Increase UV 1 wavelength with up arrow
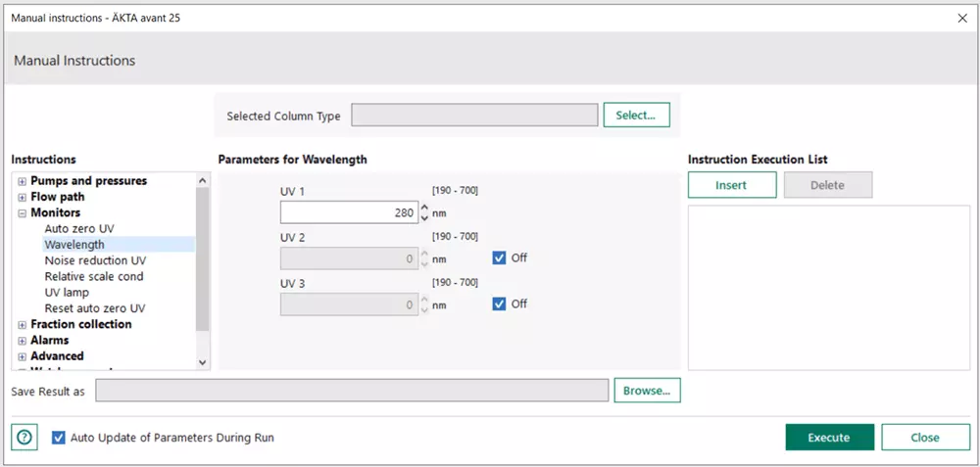Screen dimensions: 980x467 424,208
